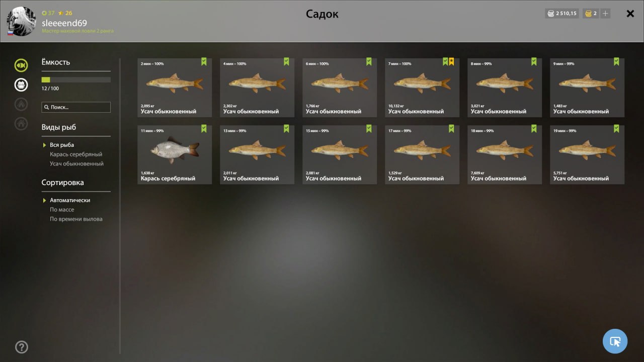Sort fish by По массе
The image size is (644, 362).
(x=62, y=210)
